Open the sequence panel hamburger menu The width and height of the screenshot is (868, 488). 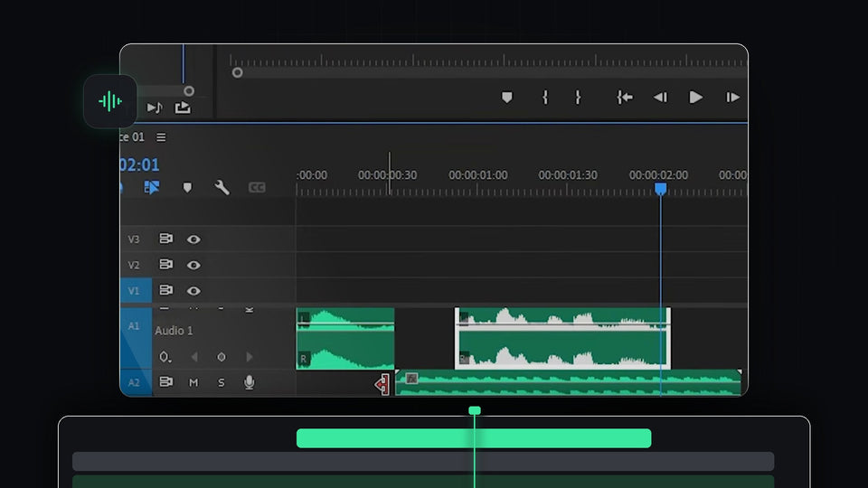[x=161, y=136]
